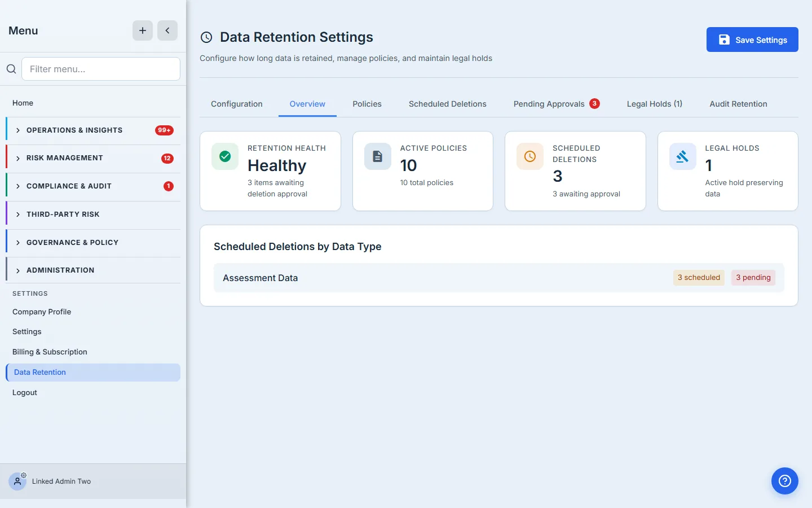Click the search magnifier icon in sidebar
Image resolution: width=812 pixels, height=508 pixels.
(11, 69)
